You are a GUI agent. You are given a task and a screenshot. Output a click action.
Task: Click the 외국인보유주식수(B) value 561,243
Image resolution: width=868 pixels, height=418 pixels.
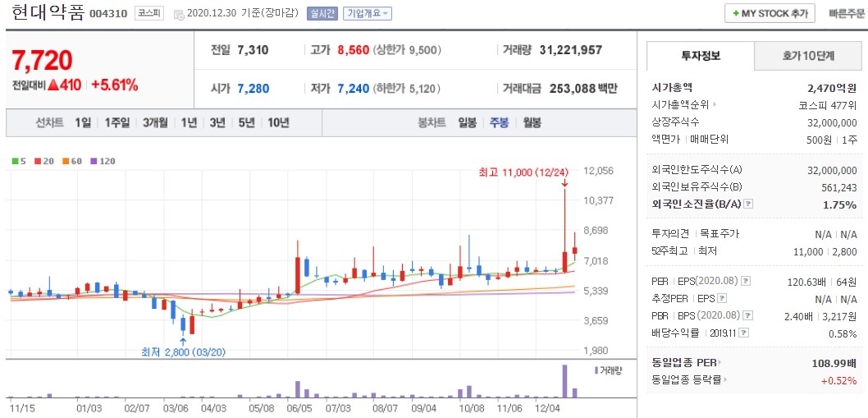point(838,188)
